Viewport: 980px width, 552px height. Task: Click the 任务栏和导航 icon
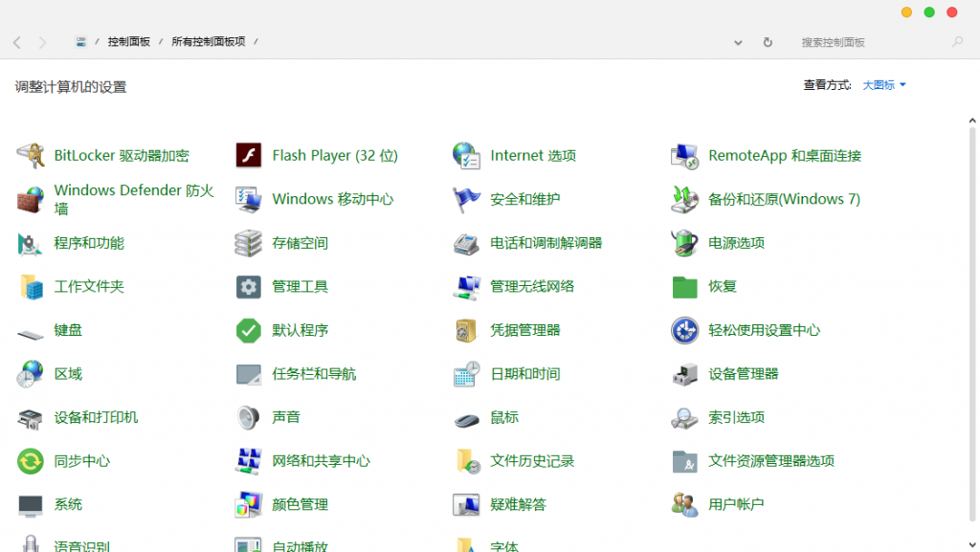(x=248, y=374)
